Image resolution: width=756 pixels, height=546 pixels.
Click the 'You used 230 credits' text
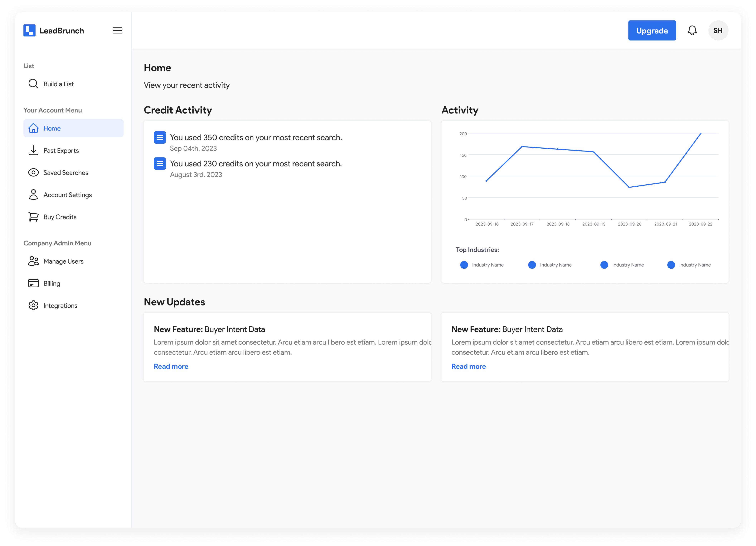[x=256, y=164]
